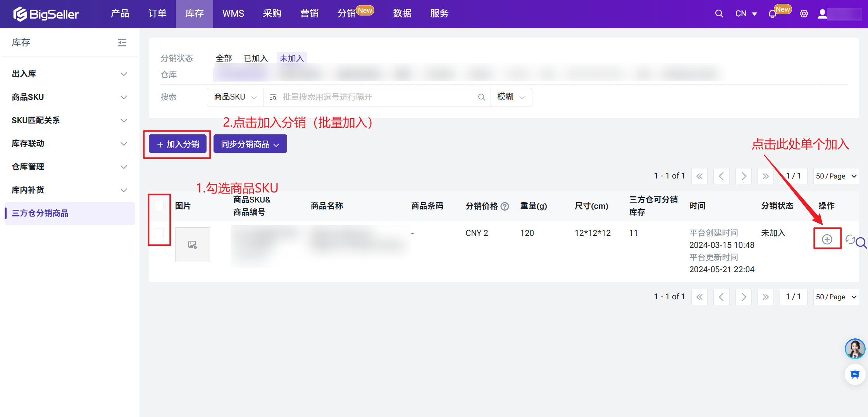Open the 订单 top menu
868x417 pixels.
point(157,14)
